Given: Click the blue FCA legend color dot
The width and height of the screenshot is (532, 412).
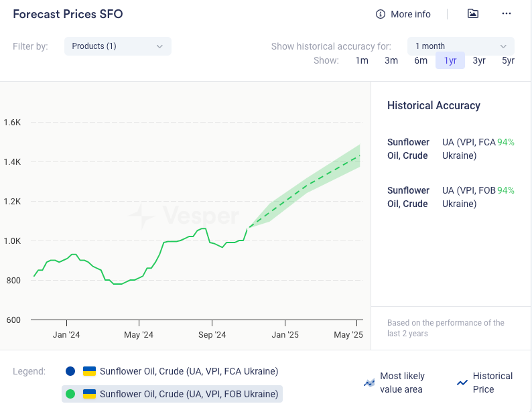Looking at the screenshot, I should (x=70, y=371).
